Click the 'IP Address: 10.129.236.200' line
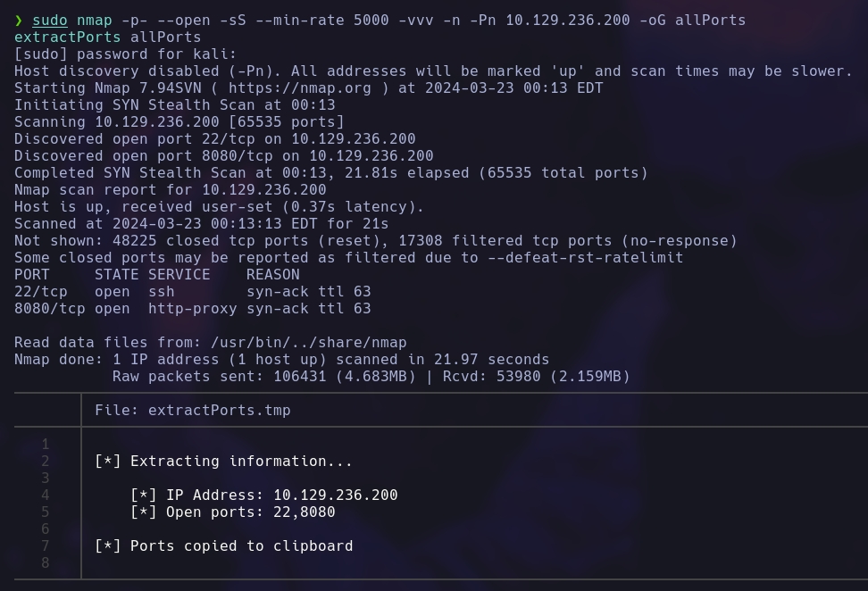 click(263, 495)
